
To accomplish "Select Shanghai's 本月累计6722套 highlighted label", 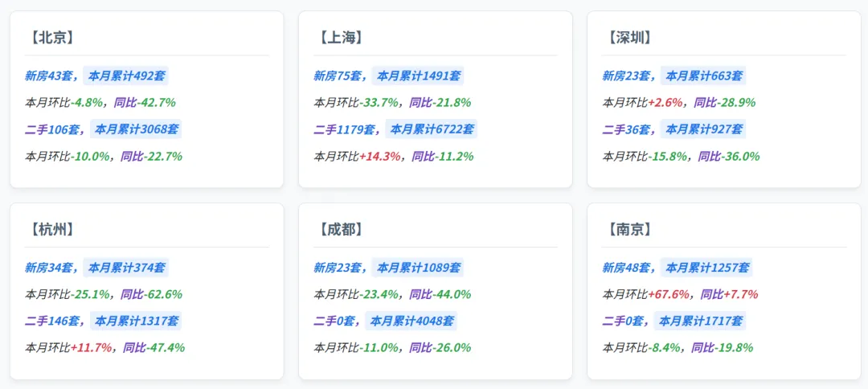I will [432, 129].
